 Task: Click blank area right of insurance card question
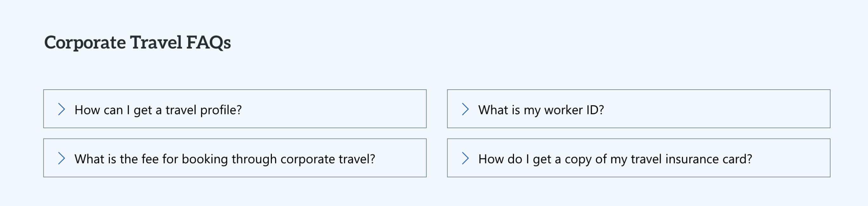[792, 158]
